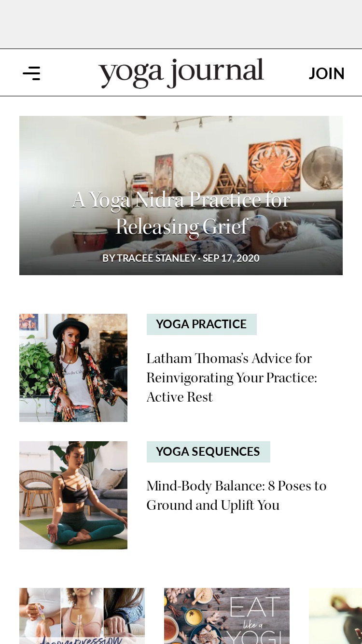Open the hamburger navigation menu

tap(31, 73)
